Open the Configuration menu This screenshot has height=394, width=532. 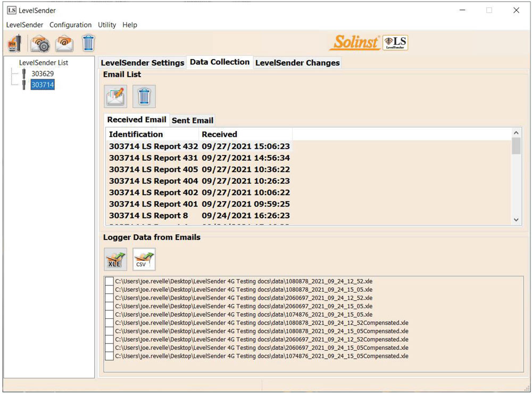tap(71, 24)
